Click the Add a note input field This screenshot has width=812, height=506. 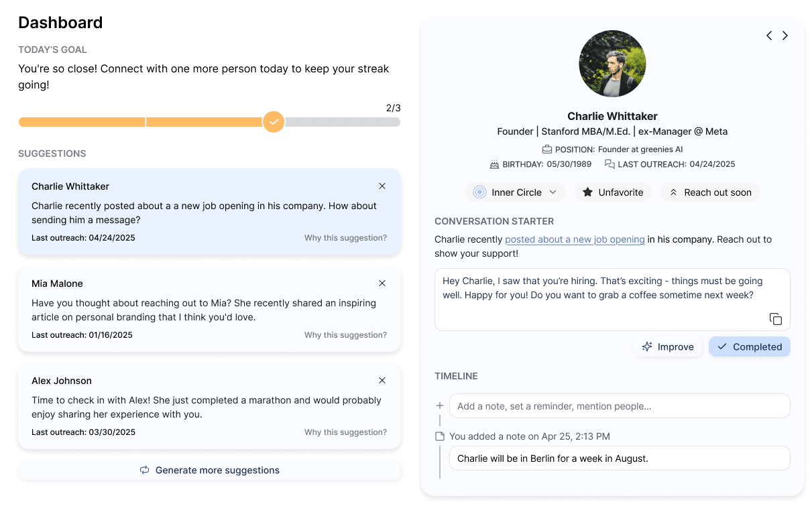(620, 405)
